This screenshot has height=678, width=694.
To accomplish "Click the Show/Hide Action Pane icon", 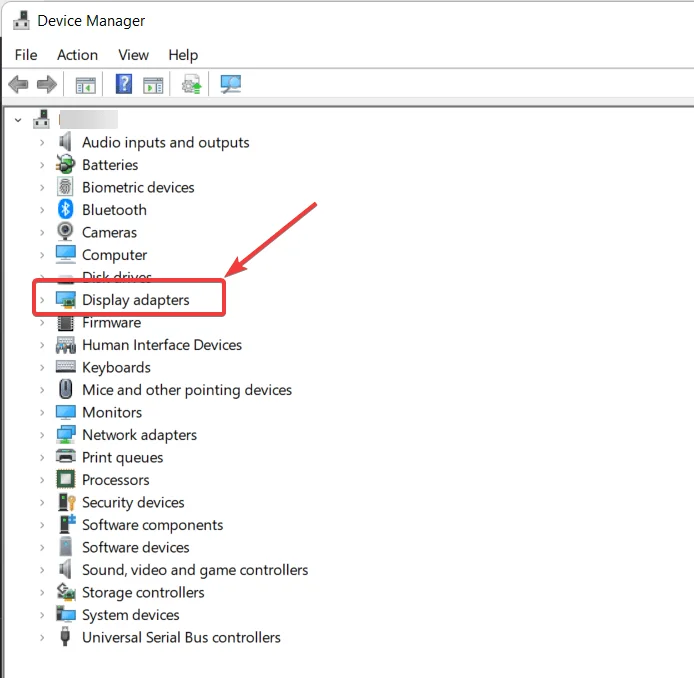I will click(153, 85).
